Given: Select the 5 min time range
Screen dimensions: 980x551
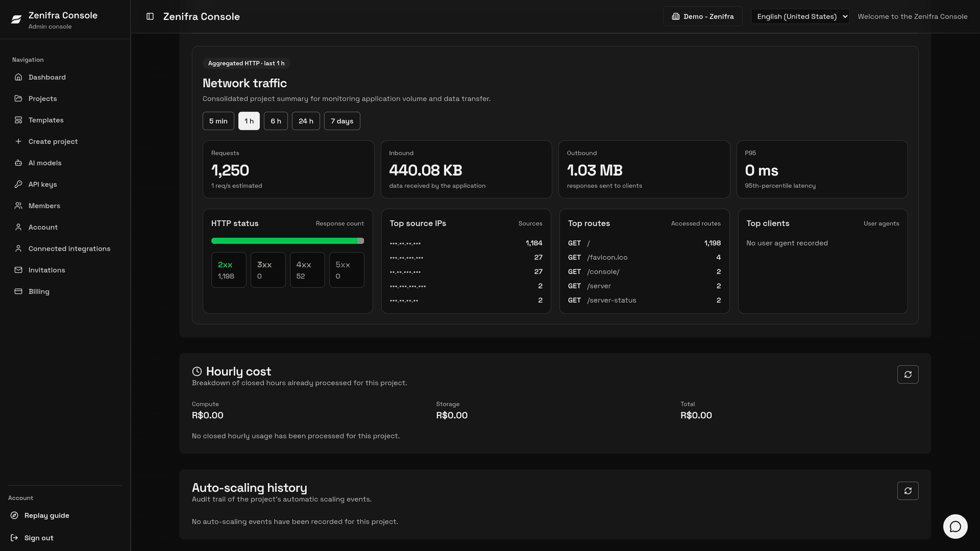Looking at the screenshot, I should (218, 121).
